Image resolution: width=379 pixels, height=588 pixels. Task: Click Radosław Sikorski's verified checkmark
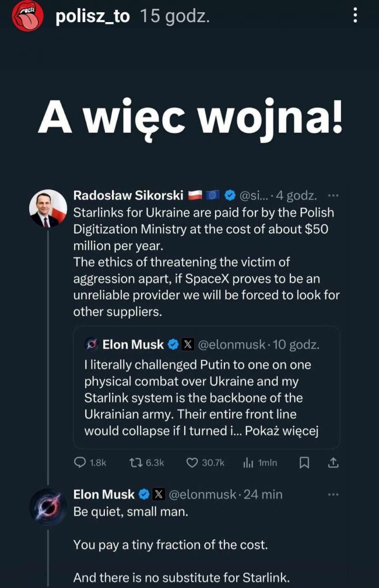[x=230, y=196]
